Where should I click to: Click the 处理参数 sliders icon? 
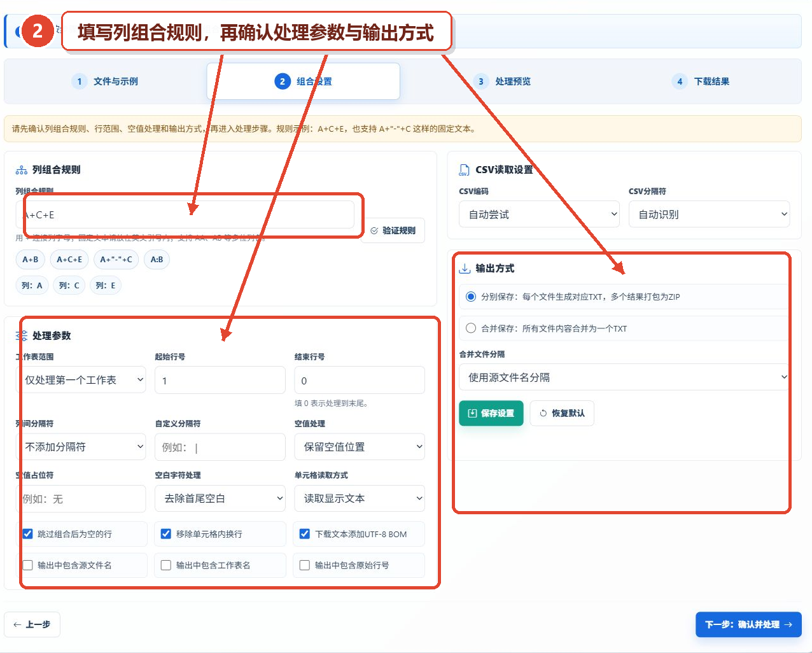pyautogui.click(x=21, y=335)
